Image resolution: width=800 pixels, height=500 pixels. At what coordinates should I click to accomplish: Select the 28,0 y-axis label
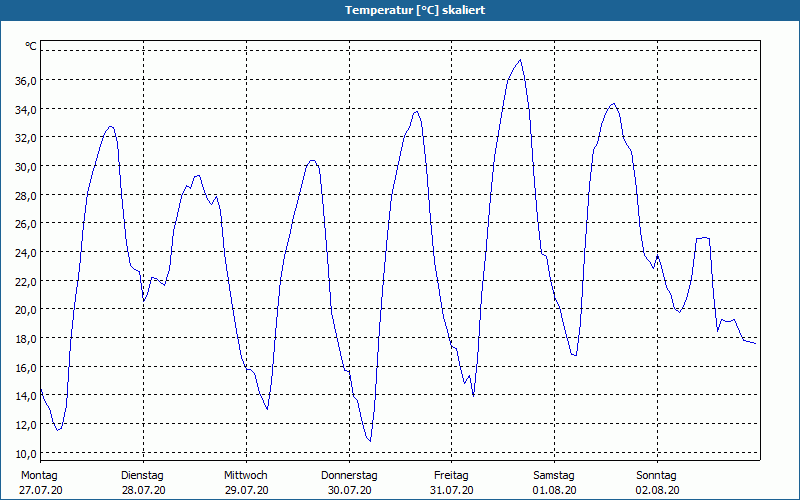[26, 195]
